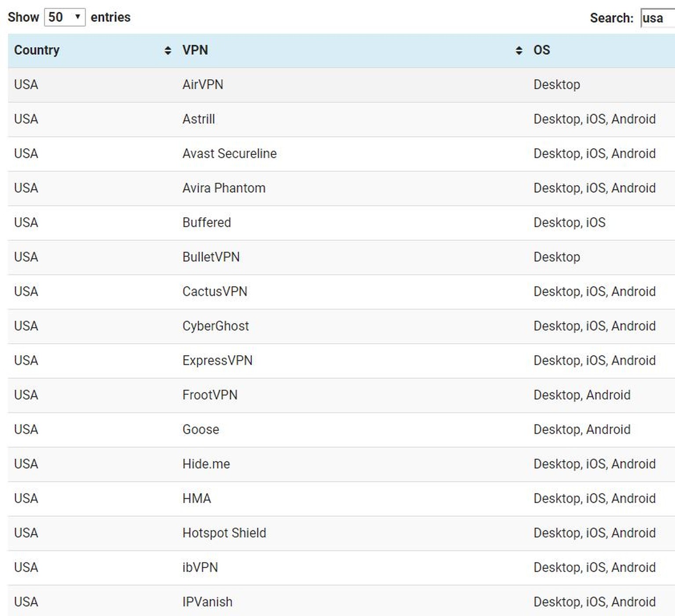Open the entries-per-page dropdown showing 50
Screen dimensions: 675x616
point(65,17)
